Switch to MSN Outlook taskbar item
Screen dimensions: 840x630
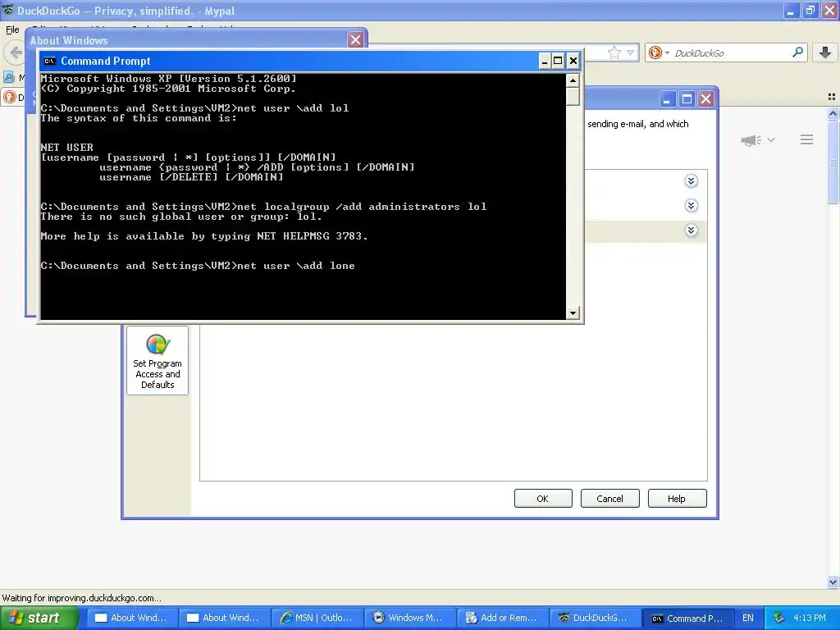click(317, 618)
